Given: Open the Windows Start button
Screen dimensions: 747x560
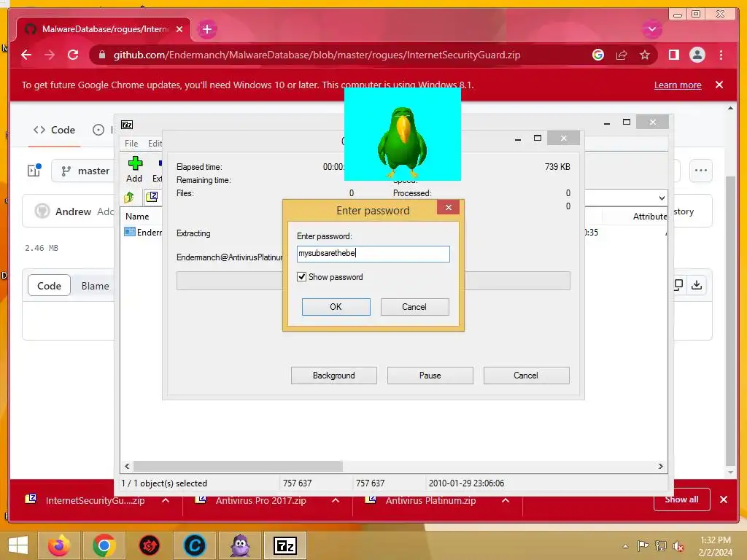Looking at the screenshot, I should 18,545.
